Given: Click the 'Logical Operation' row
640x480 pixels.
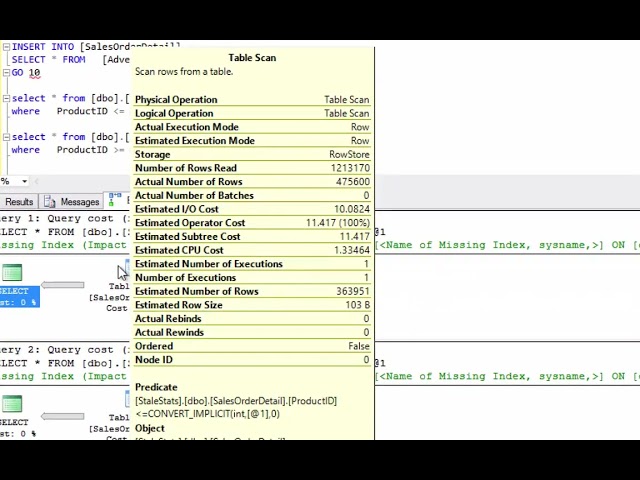Looking at the screenshot, I should 252,113.
